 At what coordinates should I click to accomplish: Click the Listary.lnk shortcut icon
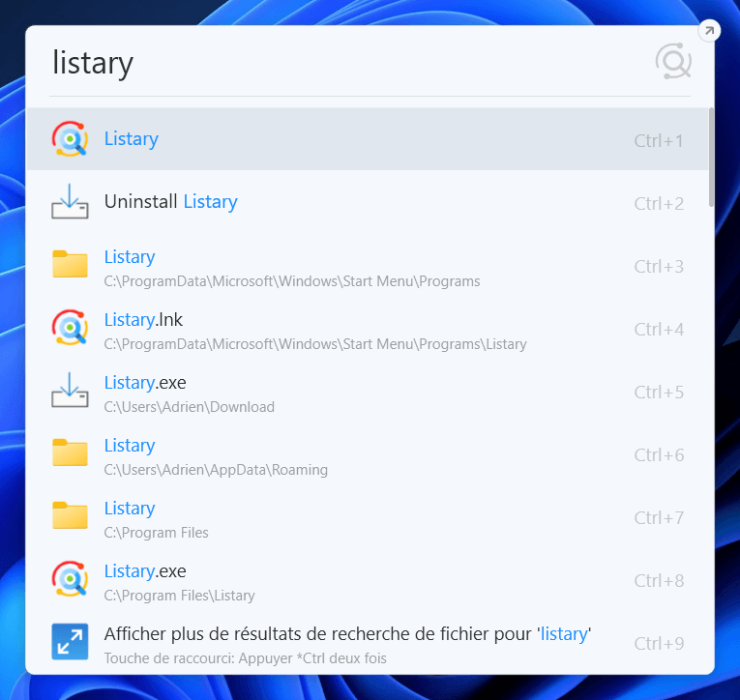coord(70,328)
